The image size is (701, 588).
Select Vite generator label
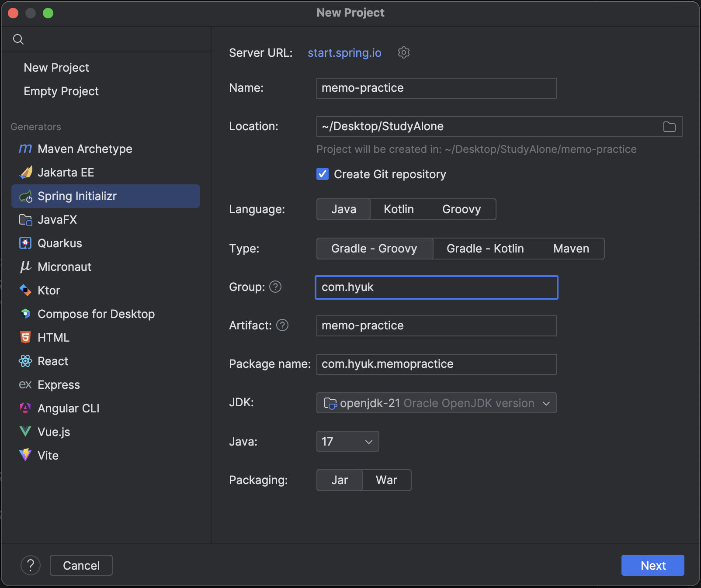[x=48, y=456]
